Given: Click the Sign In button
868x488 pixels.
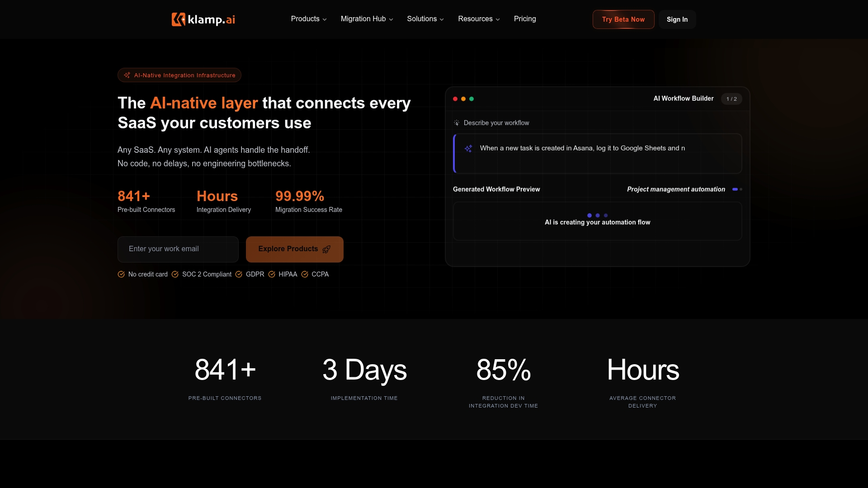Looking at the screenshot, I should (677, 19).
